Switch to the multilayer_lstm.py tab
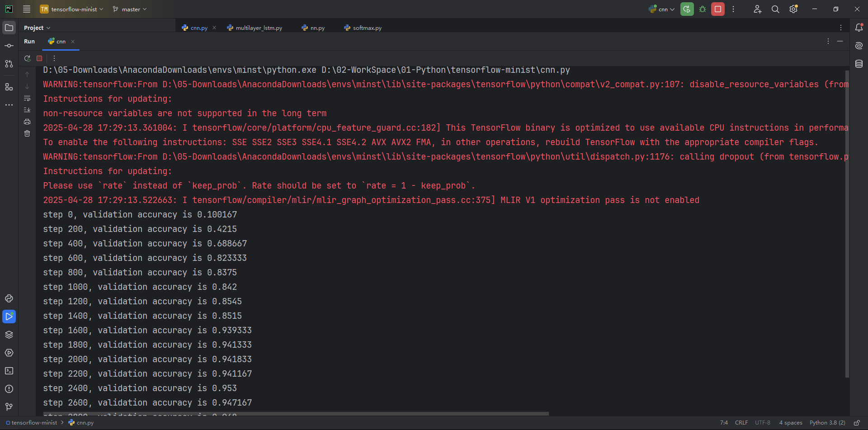Viewport: 868px width, 430px height. click(255, 28)
